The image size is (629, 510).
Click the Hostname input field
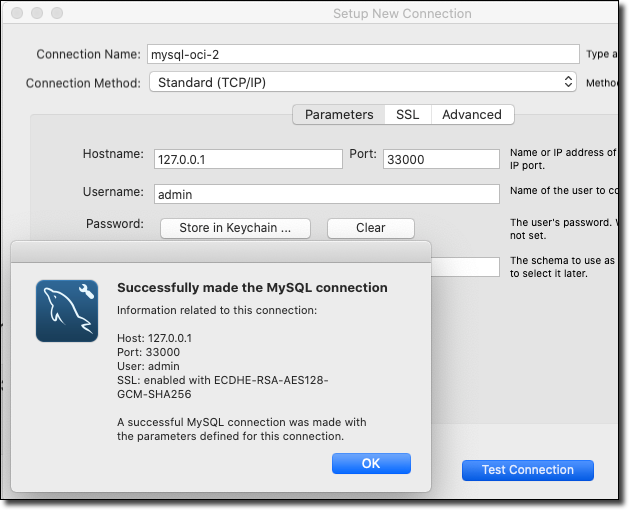[x=248, y=159]
